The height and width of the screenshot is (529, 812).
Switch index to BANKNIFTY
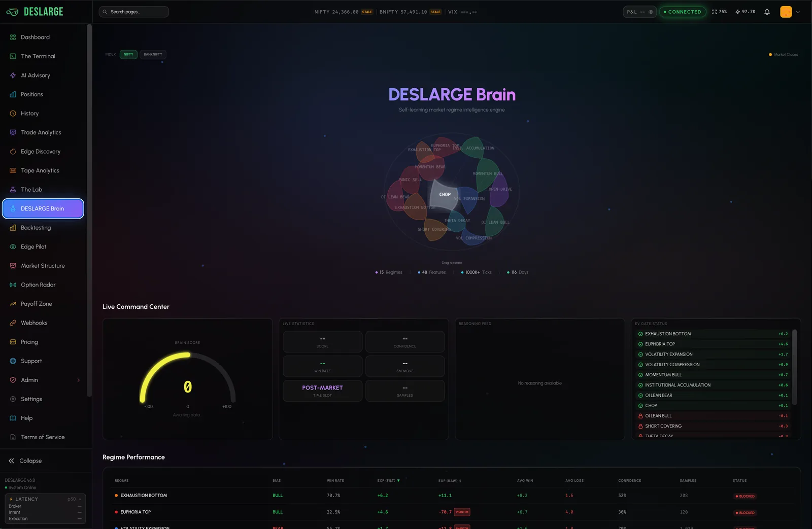click(x=153, y=54)
